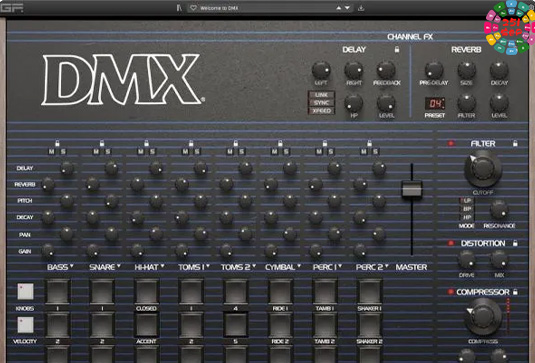Select LP filter mode

tap(467, 200)
